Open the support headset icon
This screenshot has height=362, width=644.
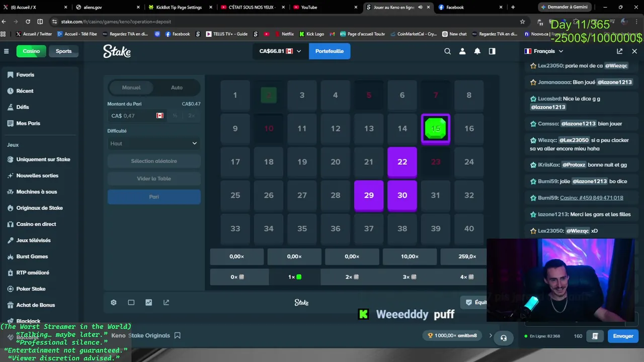pos(504,338)
